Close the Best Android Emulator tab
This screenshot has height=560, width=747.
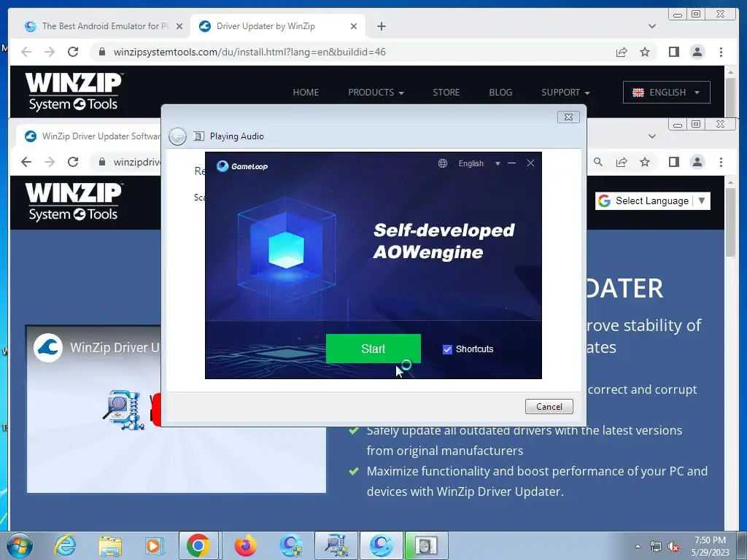point(179,26)
